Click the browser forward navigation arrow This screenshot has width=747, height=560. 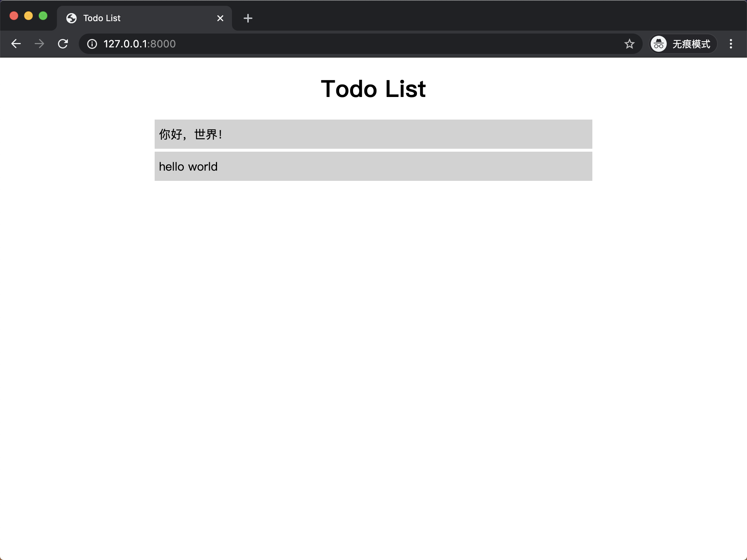(x=40, y=44)
